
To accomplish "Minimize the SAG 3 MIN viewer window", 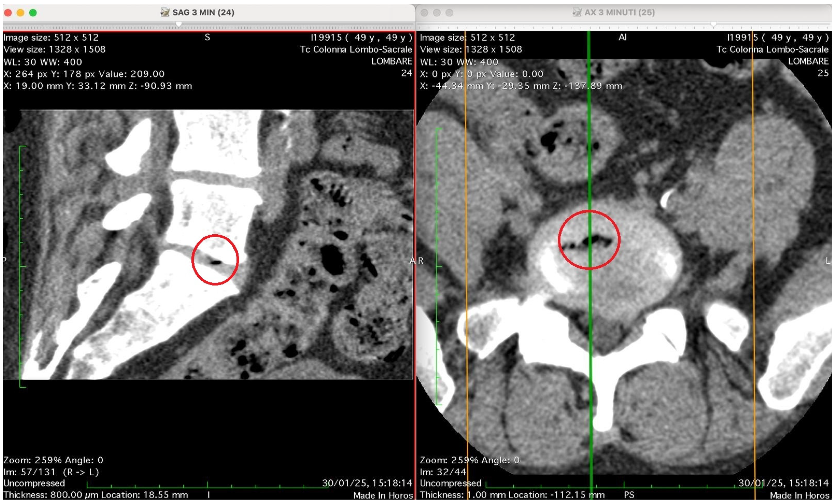I will point(20,13).
